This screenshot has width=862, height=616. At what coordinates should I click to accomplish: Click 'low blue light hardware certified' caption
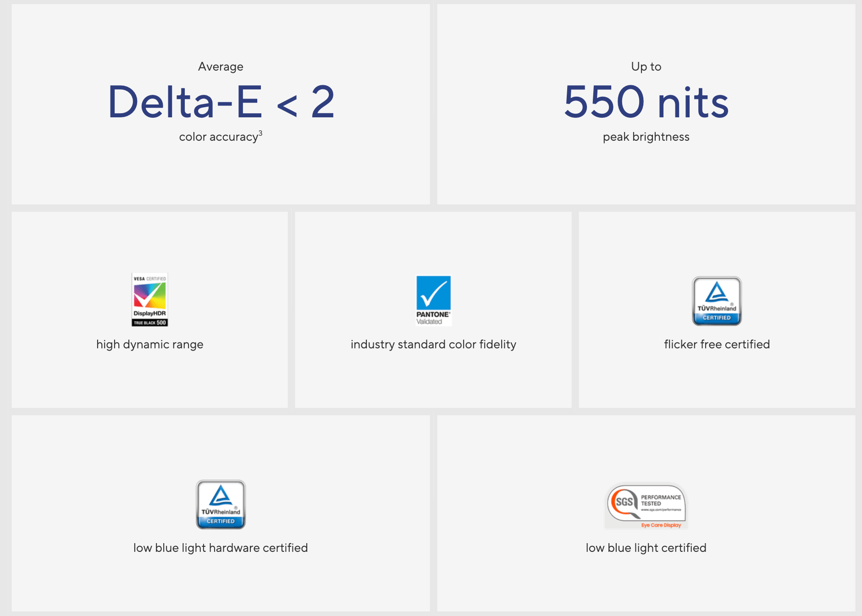click(x=221, y=548)
